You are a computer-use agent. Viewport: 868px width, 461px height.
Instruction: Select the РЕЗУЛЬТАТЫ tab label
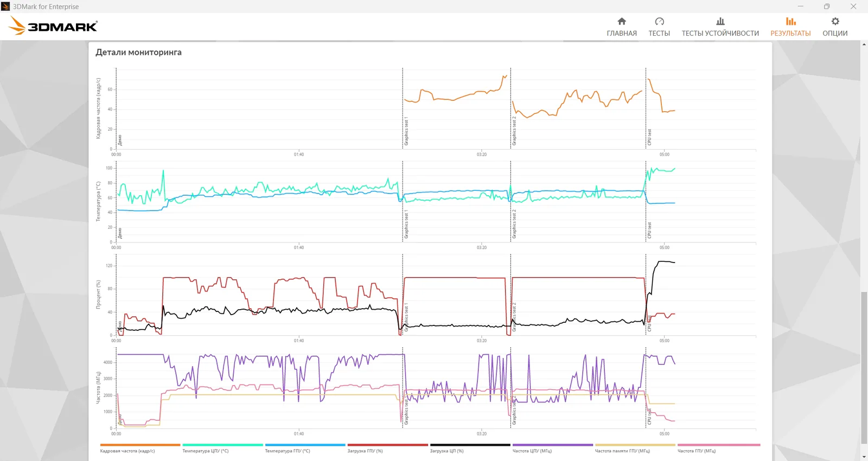pyautogui.click(x=790, y=33)
